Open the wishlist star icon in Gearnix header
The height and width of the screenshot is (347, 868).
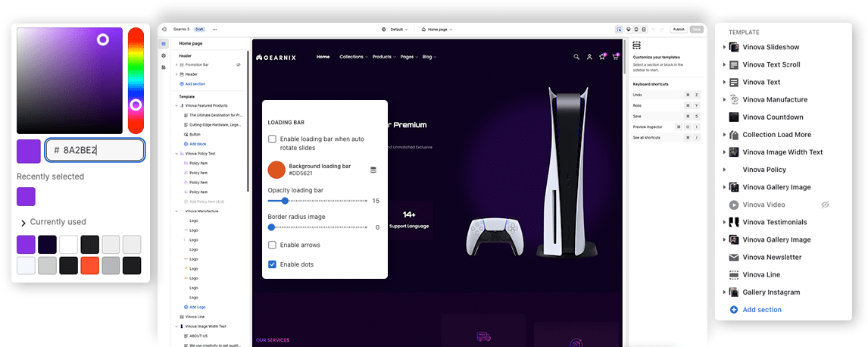(602, 57)
